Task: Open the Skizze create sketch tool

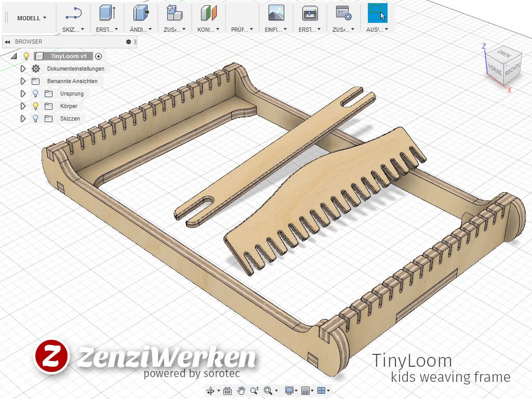Action: (x=73, y=14)
